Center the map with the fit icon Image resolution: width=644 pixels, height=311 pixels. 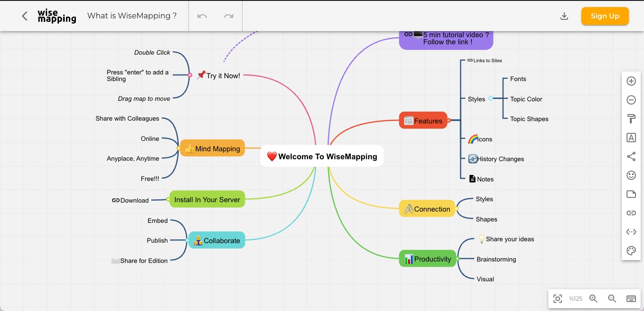pyautogui.click(x=558, y=298)
